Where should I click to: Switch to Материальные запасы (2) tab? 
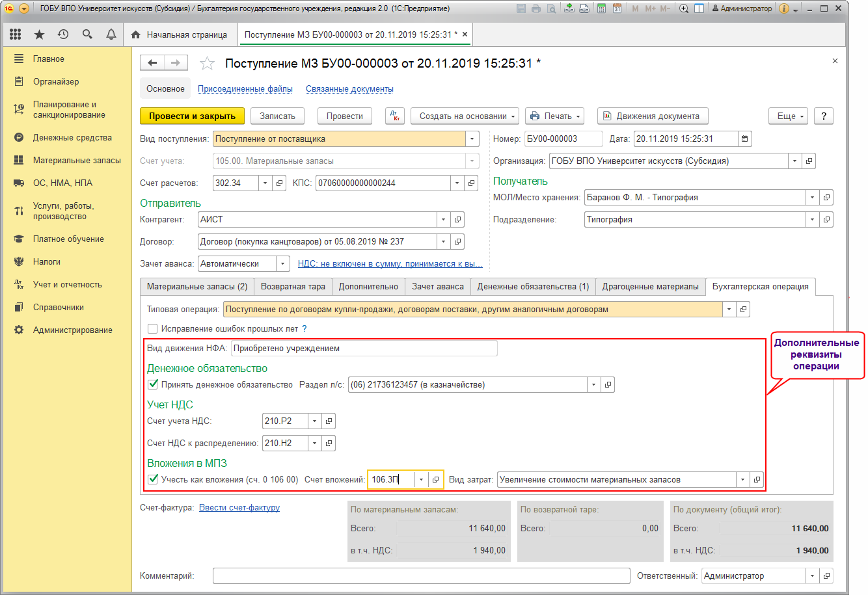click(x=197, y=286)
